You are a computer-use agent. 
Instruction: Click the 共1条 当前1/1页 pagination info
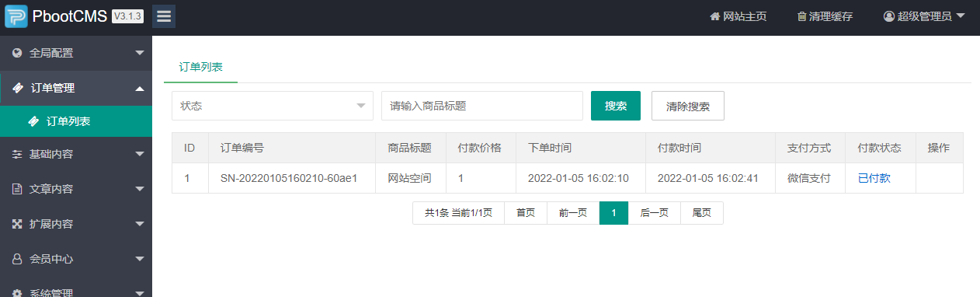pyautogui.click(x=458, y=213)
